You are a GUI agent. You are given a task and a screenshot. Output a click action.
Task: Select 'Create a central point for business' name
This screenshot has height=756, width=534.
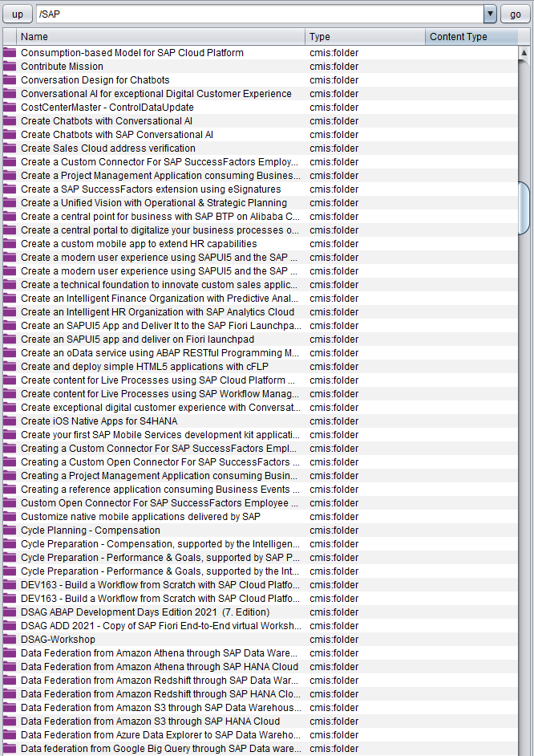[160, 217]
